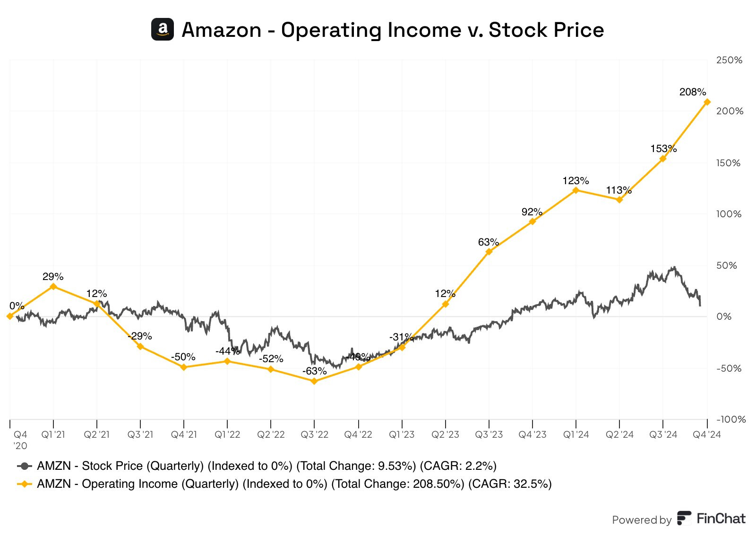Select the 123% data point for Q1 '24
The width and height of the screenshot is (756, 535).
(x=576, y=190)
